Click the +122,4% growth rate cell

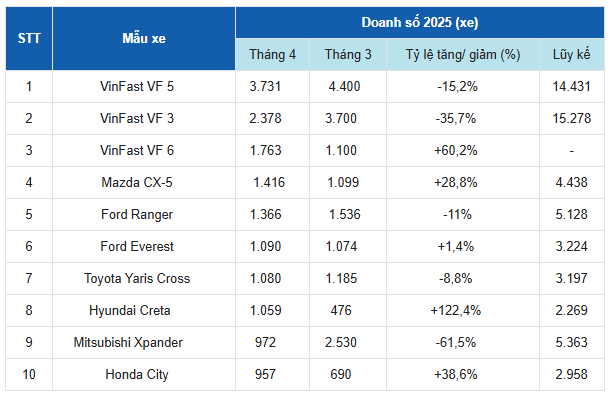tap(462, 310)
